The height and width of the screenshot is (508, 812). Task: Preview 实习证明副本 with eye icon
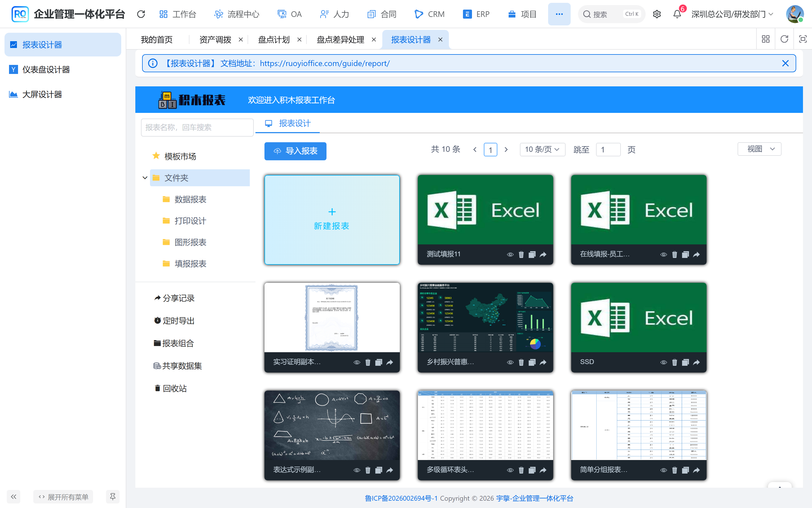point(357,362)
